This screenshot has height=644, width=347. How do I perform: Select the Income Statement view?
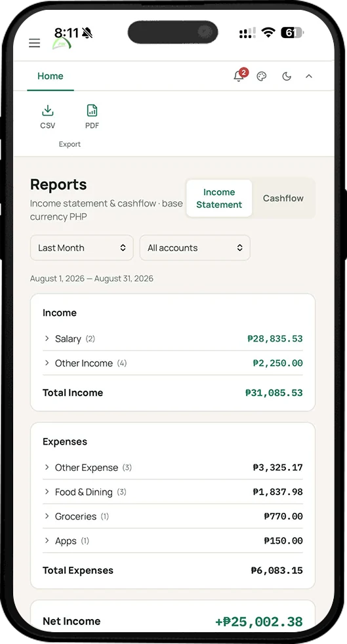point(219,198)
